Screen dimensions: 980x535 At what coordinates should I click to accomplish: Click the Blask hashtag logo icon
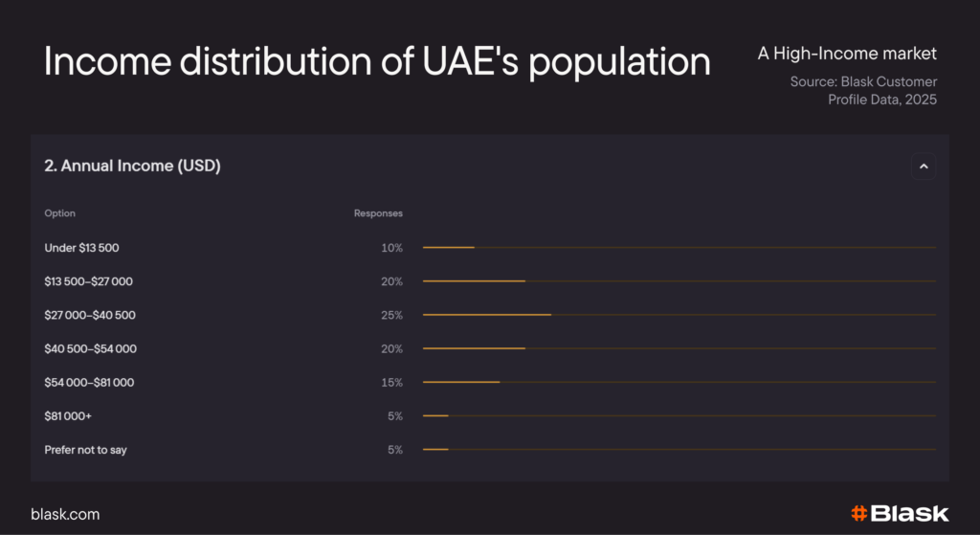click(x=858, y=514)
